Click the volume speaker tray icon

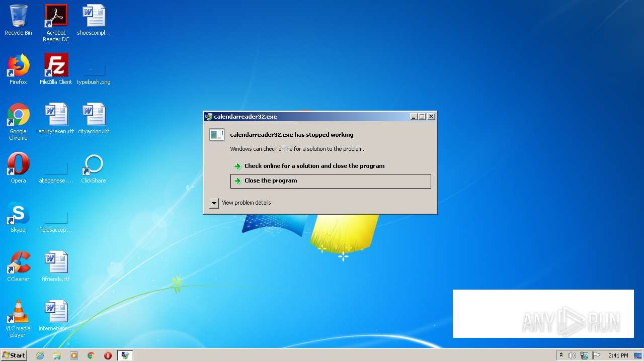(572, 355)
